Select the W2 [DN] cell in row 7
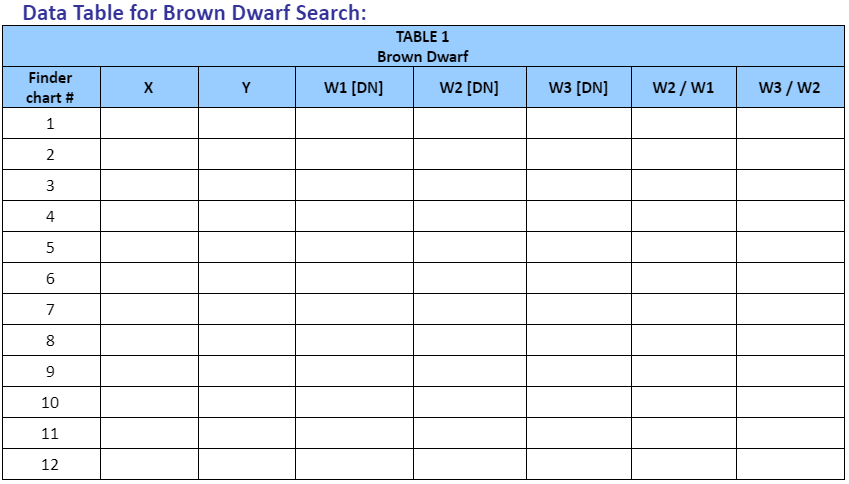Screen dimensions: 849x484 [469, 310]
